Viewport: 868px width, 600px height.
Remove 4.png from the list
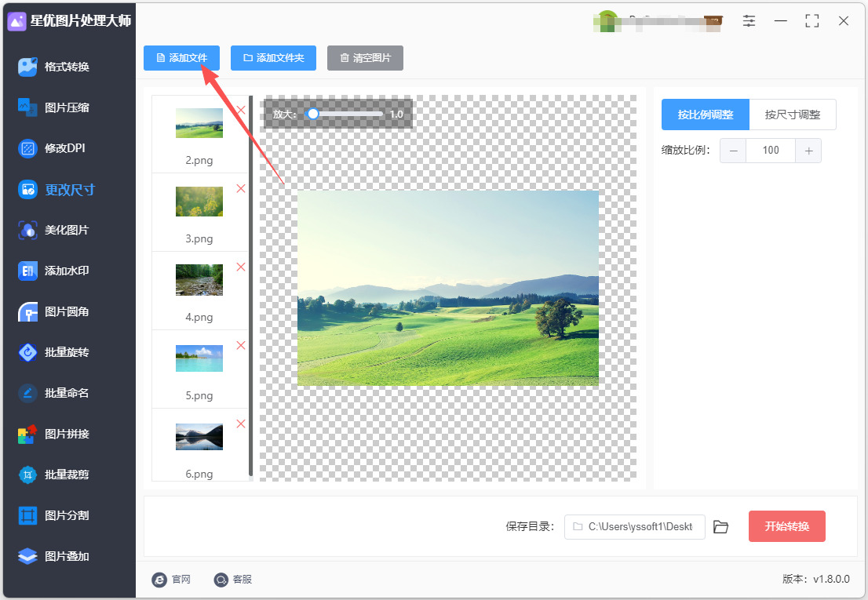click(x=241, y=267)
